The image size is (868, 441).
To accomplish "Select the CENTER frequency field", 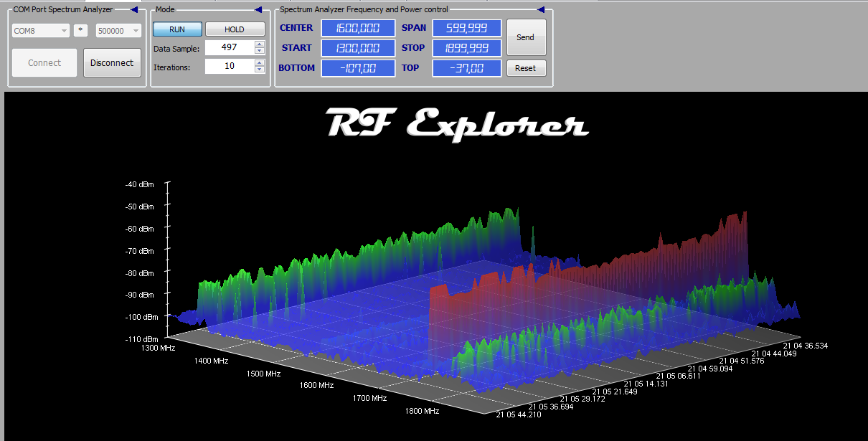I will [358, 28].
